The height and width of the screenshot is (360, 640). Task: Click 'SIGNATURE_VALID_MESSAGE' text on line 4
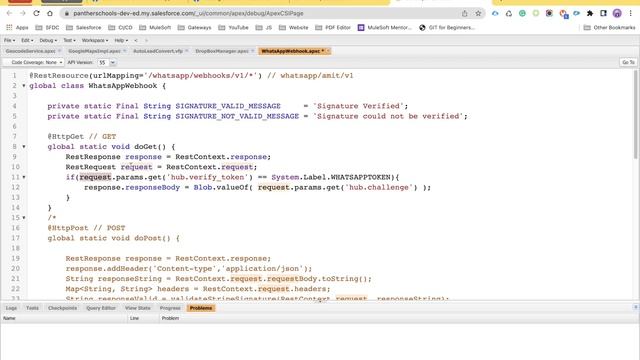point(228,106)
